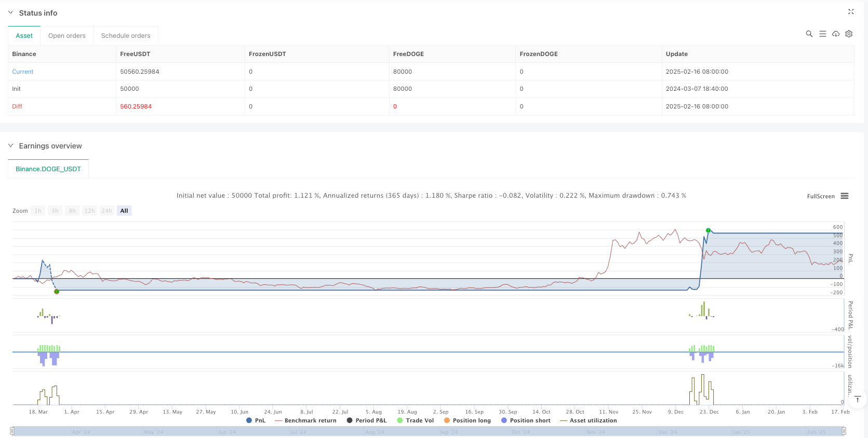Open the settings gear icon
Image resolution: width=868 pixels, height=438 pixels.
[x=849, y=34]
